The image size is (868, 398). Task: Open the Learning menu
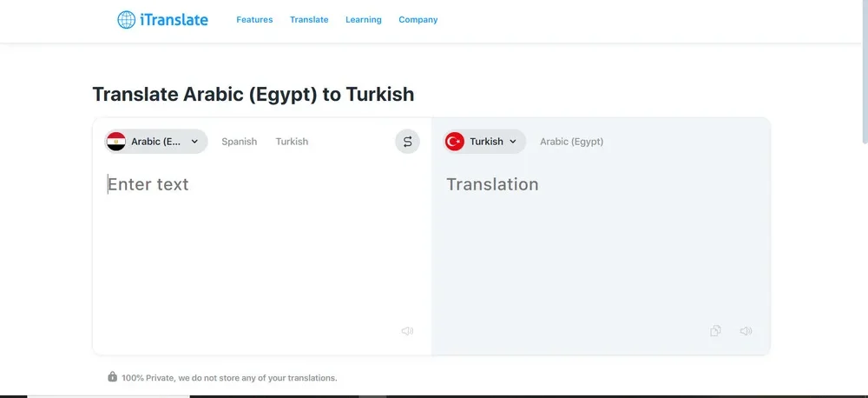(363, 19)
